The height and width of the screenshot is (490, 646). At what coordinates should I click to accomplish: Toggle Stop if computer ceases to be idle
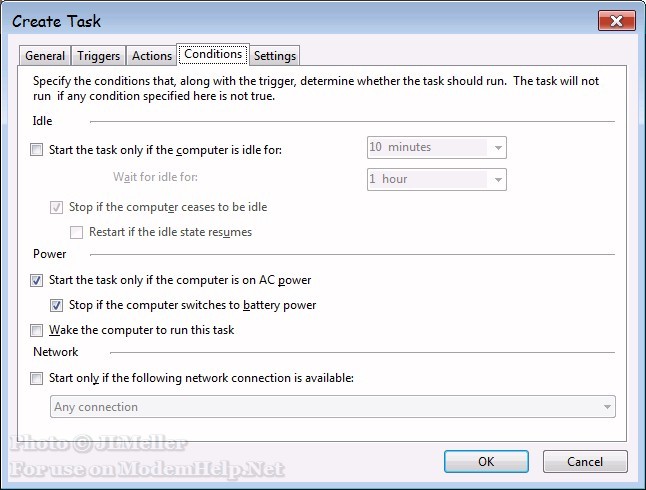pos(56,207)
